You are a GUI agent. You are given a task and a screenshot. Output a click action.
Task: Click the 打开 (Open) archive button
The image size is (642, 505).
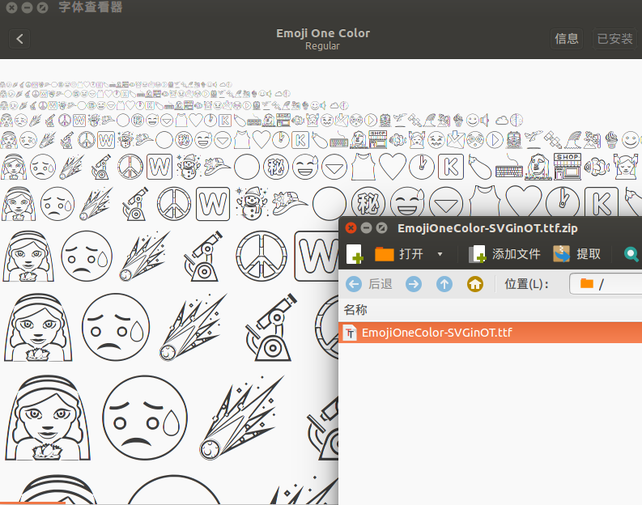400,255
